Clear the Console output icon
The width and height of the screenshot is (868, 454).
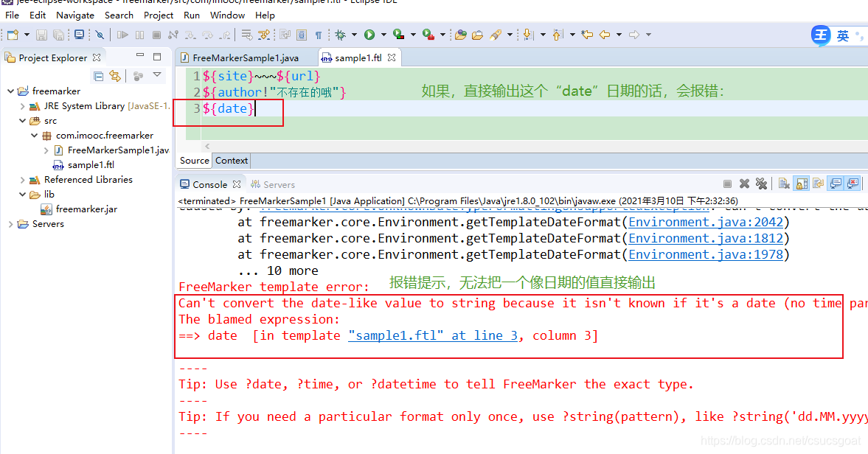coord(784,184)
